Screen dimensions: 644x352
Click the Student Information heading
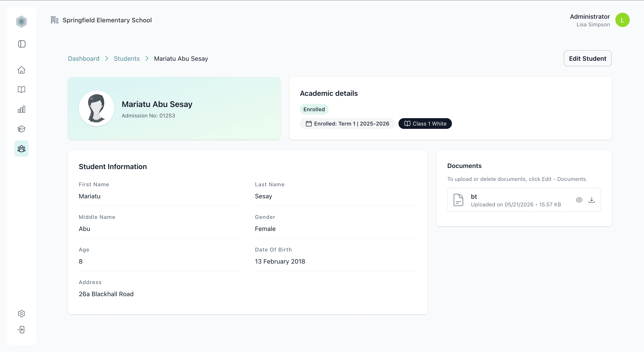click(x=113, y=167)
